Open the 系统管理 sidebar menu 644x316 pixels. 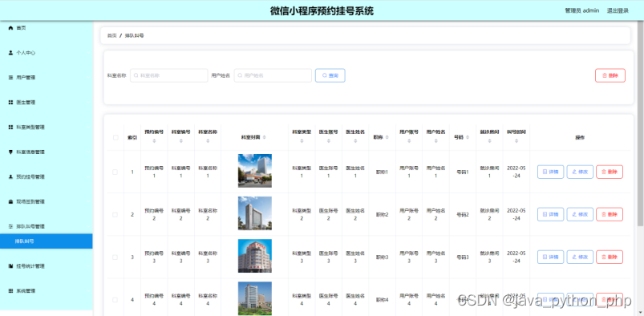(47, 290)
